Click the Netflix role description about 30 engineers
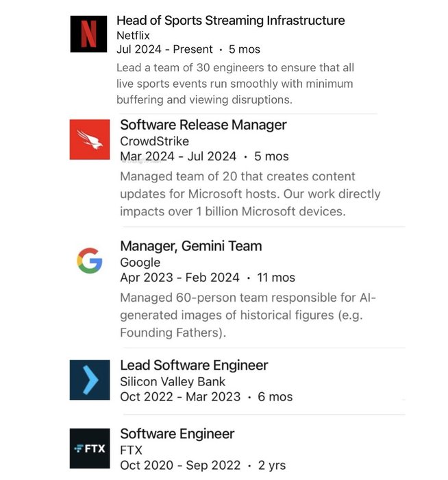Viewport: 448px width, 480px height. coord(235,84)
